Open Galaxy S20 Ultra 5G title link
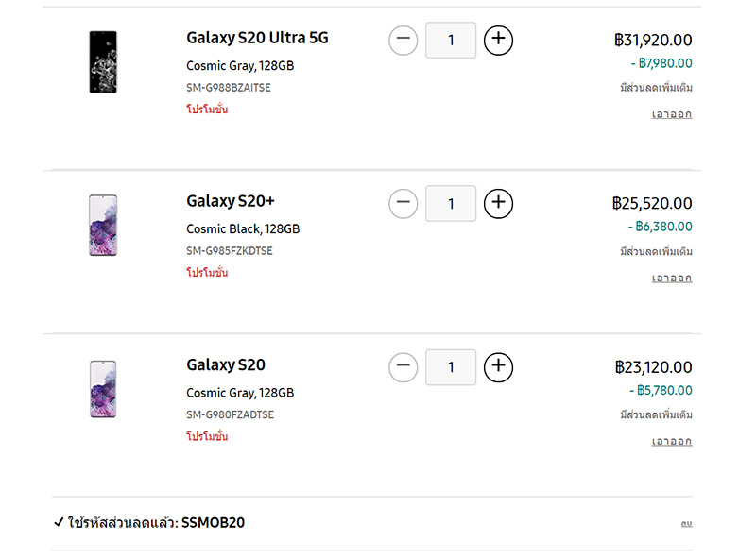This screenshot has width=756, height=558. (257, 39)
